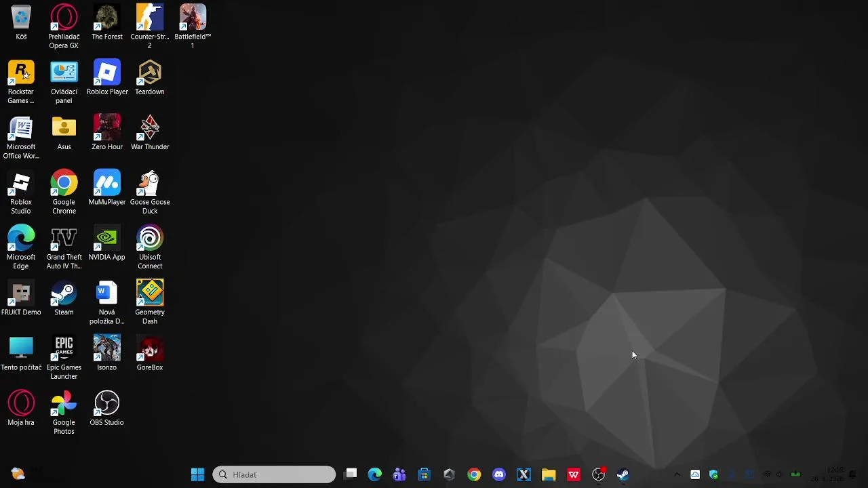
Task: Open the green battery tray icon
Action: click(x=795, y=474)
